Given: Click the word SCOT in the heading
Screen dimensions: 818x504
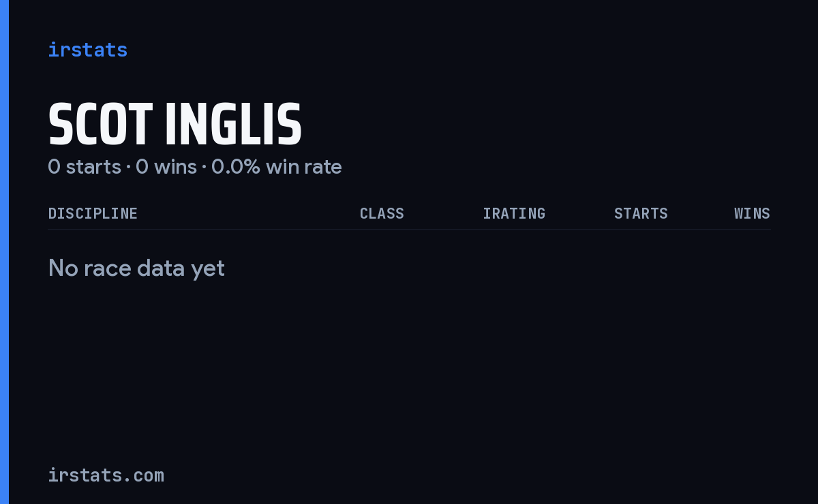Looking at the screenshot, I should click(x=100, y=125).
